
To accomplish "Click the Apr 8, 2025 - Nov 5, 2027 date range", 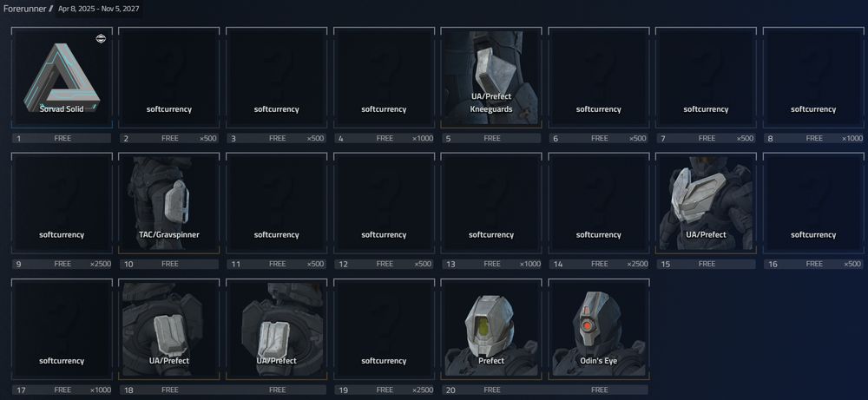I will 99,10.
